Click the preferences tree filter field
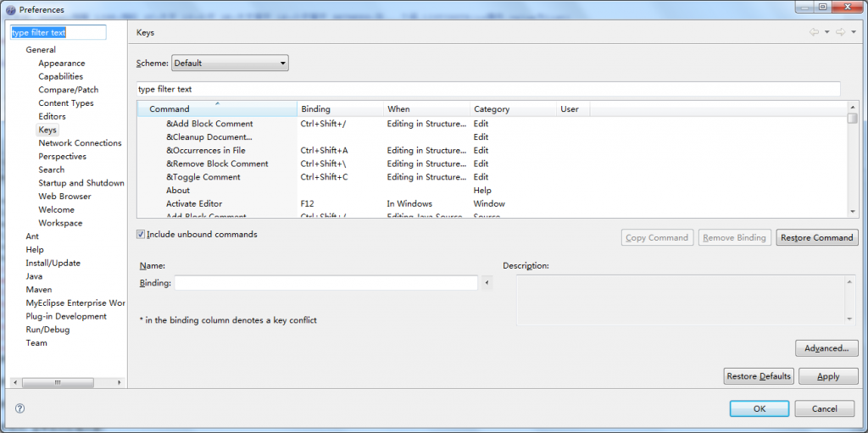 coord(58,33)
